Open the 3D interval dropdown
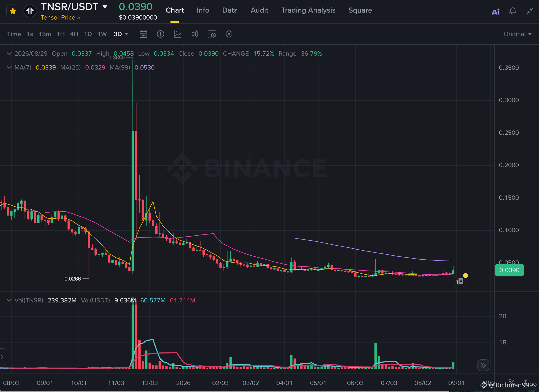 tap(121, 34)
